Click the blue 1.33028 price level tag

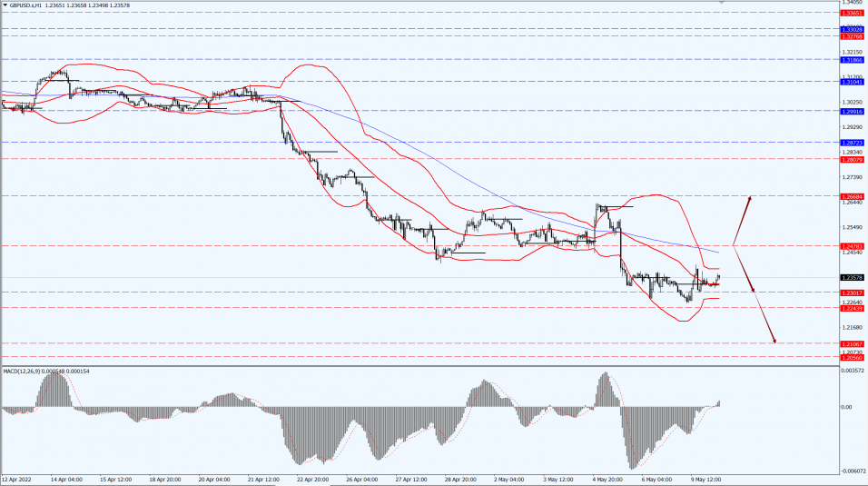tap(852, 29)
